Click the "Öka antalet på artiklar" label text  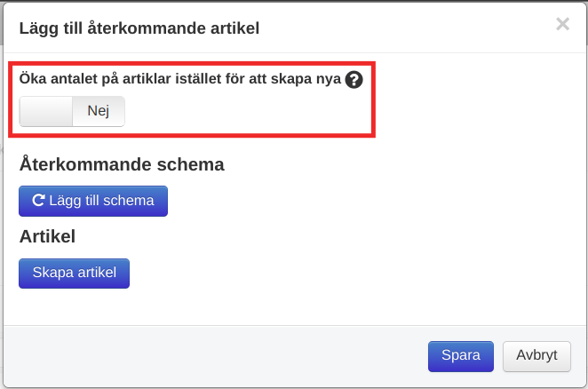pyautogui.click(x=133, y=79)
